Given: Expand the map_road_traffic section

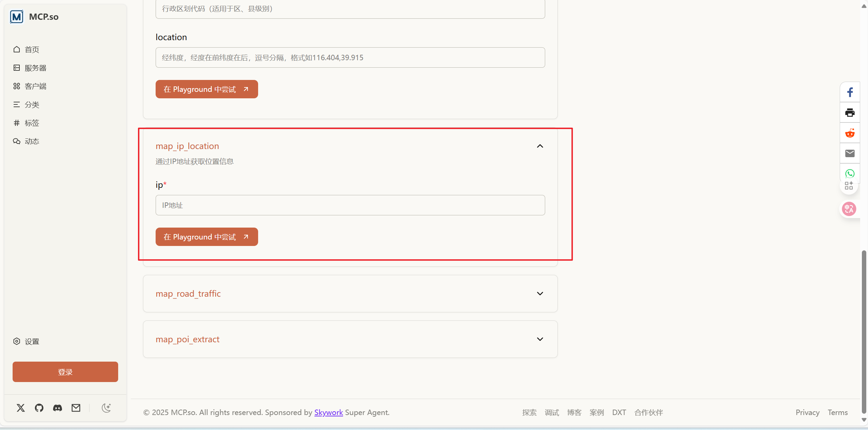Looking at the screenshot, I should pyautogui.click(x=540, y=294).
